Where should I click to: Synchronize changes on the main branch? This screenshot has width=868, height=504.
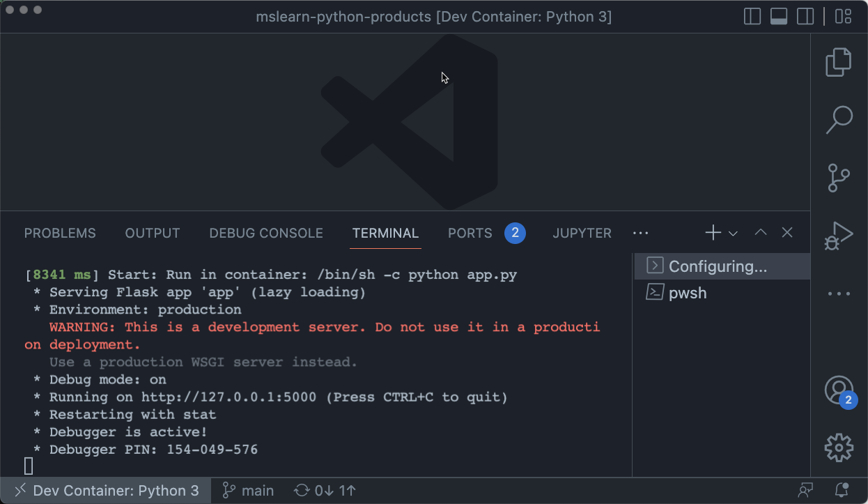pyautogui.click(x=324, y=490)
